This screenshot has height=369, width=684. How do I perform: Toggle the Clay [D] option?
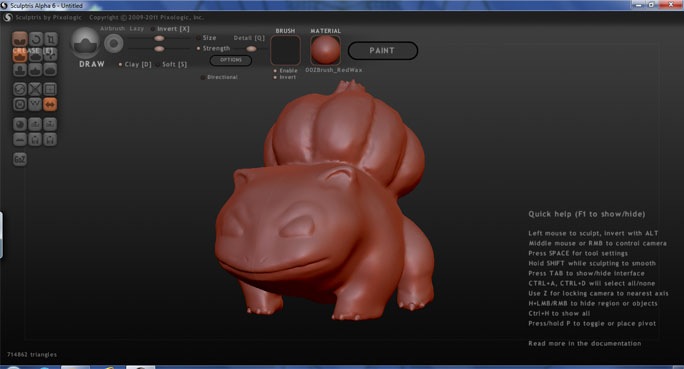[135, 65]
